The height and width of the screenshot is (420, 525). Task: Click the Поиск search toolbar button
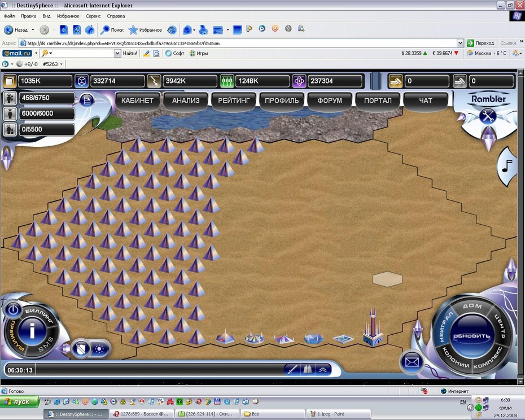[x=112, y=30]
